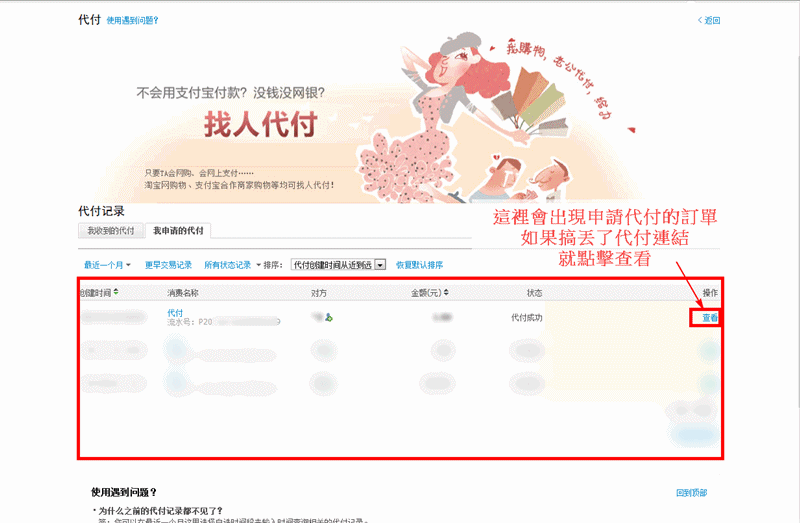Image resolution: width=800 pixels, height=523 pixels.
Task: Select the 我申请的代付 tab
Action: (x=178, y=231)
